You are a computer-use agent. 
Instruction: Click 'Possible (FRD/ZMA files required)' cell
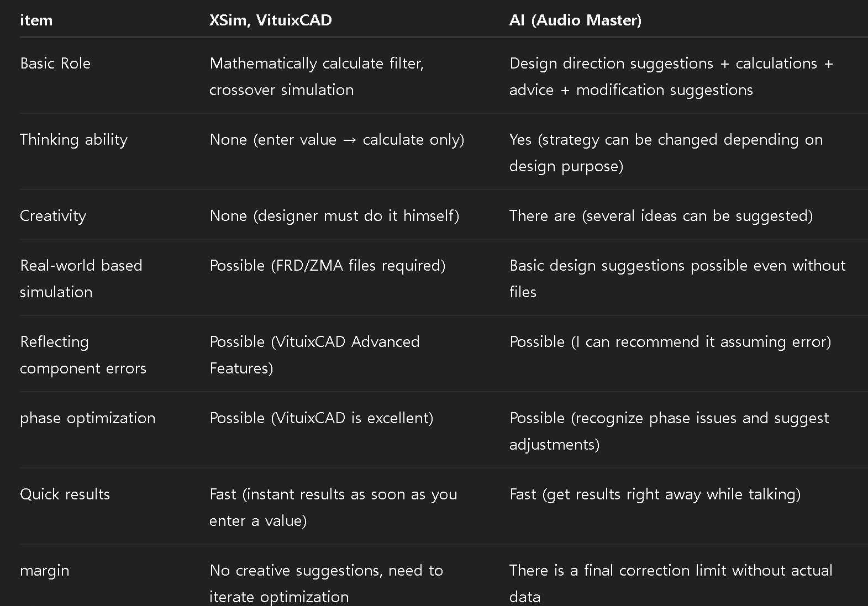[x=328, y=266]
